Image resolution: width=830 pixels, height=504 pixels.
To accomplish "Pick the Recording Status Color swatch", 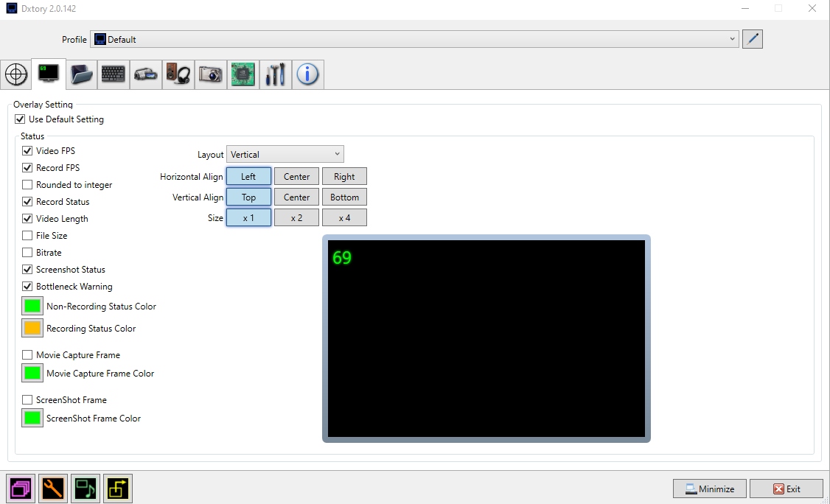I will click(x=32, y=328).
